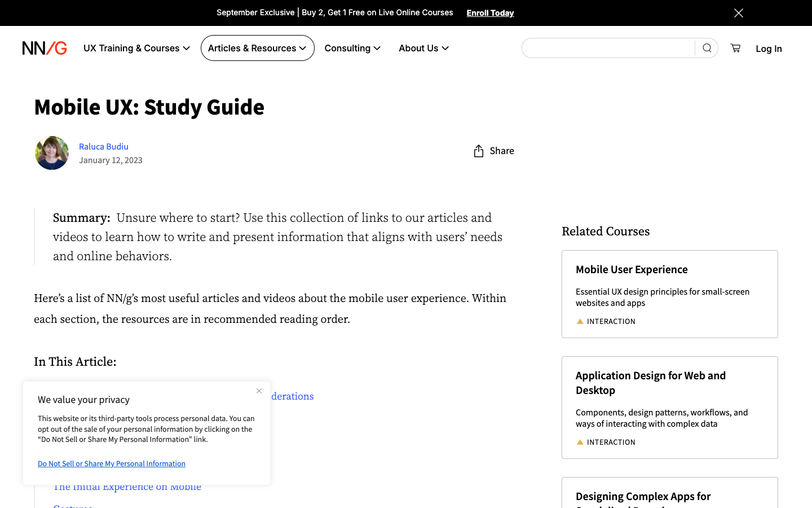Screen dimensions: 812x508
Task: Click Do Not Sell or Share link
Action: 112,463
